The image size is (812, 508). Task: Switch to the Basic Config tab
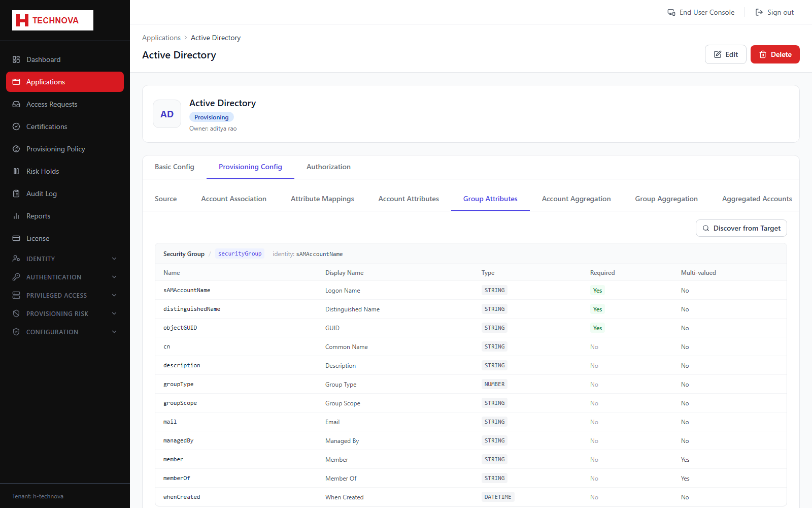(x=175, y=167)
